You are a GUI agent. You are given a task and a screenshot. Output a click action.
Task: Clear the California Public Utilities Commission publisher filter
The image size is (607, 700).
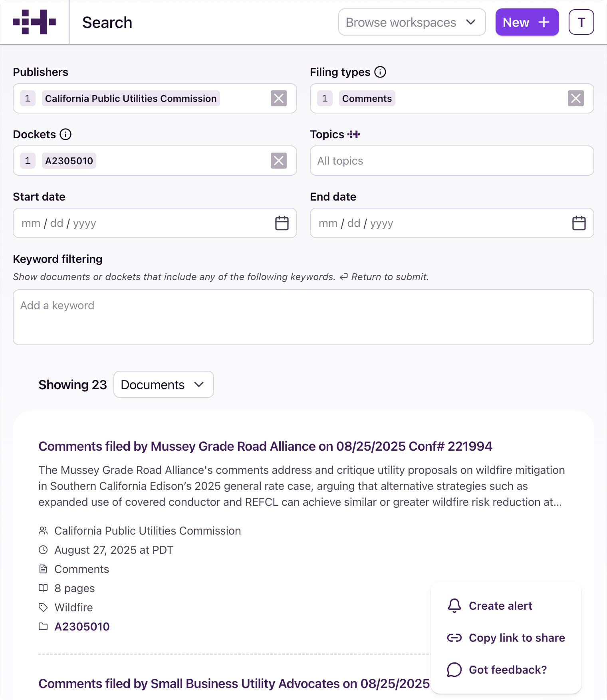pyautogui.click(x=278, y=98)
